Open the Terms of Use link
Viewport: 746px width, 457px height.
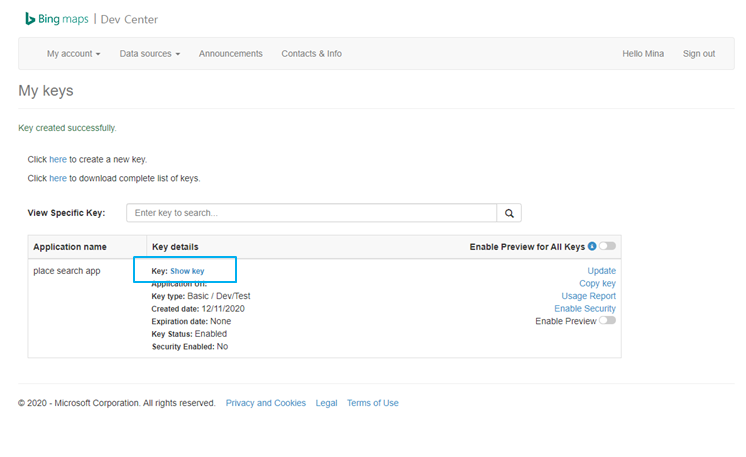[x=373, y=403]
